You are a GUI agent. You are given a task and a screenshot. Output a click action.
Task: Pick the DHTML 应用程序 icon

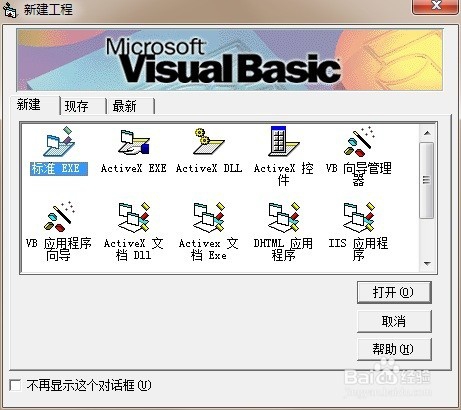284,217
